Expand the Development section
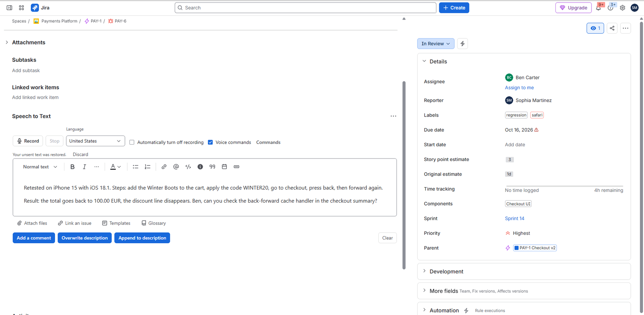The height and width of the screenshot is (315, 644). 424,271
